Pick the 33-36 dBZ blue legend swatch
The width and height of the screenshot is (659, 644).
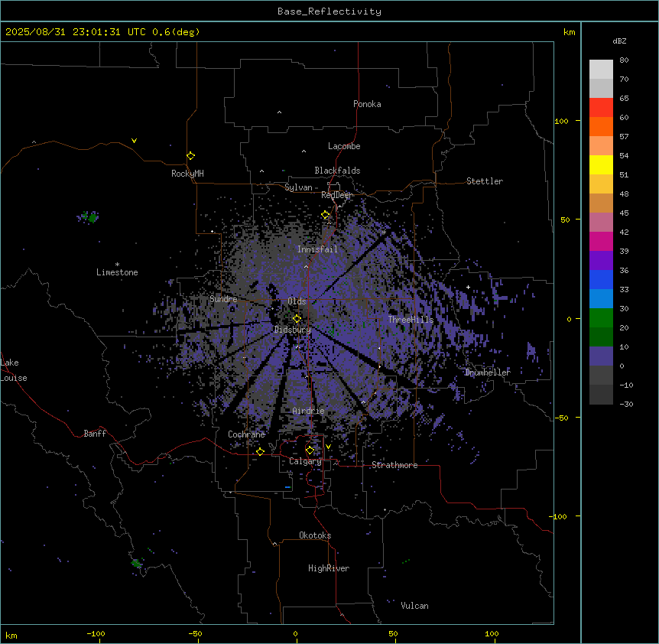coord(601,279)
